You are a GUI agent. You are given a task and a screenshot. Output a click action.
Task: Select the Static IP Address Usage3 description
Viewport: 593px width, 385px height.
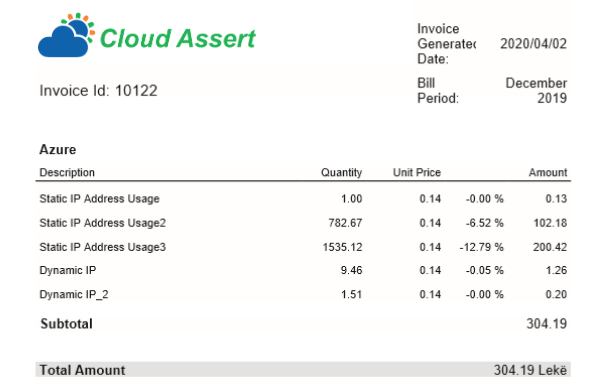102,247
